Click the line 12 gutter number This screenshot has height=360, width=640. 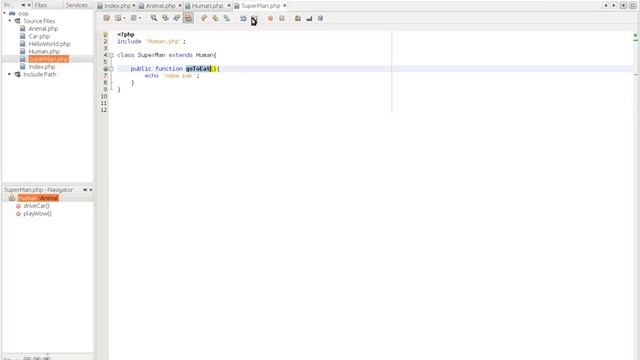point(104,110)
